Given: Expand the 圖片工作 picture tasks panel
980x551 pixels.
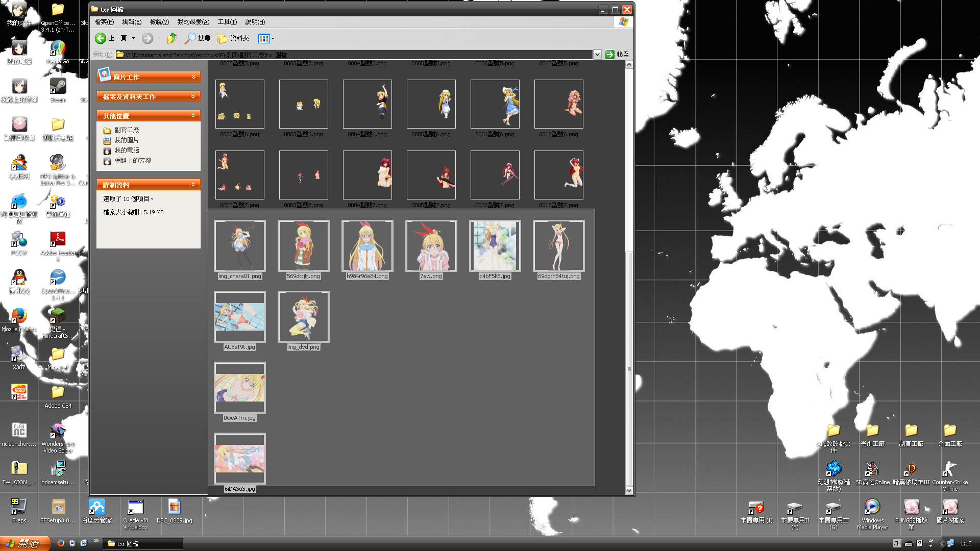Looking at the screenshot, I should click(x=193, y=77).
